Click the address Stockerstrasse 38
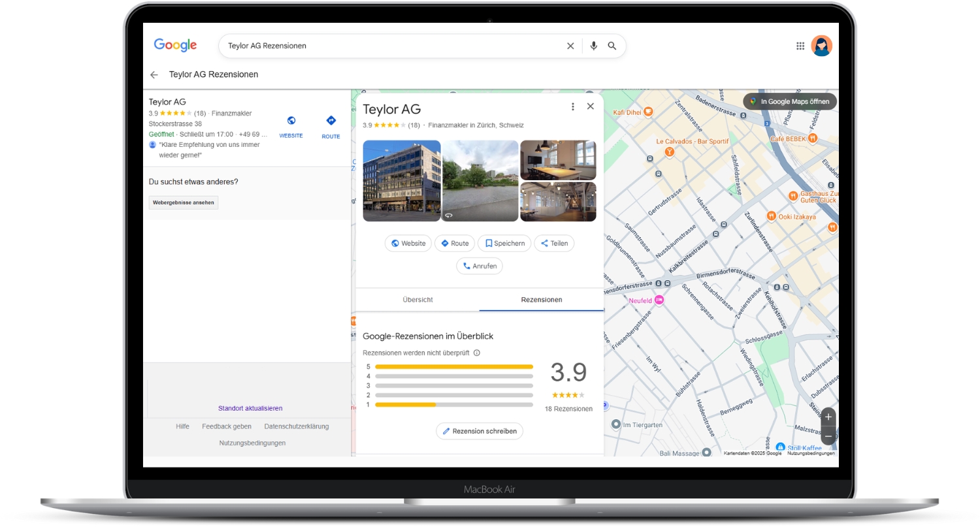 coord(175,123)
